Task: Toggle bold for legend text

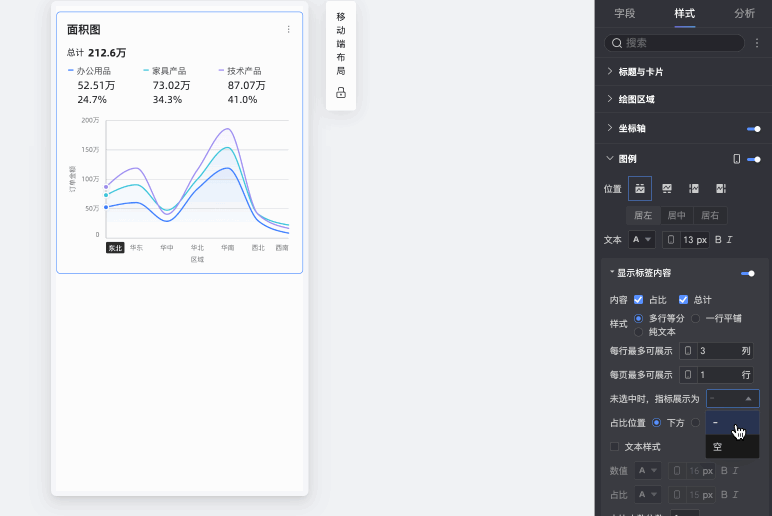Action: pos(718,240)
